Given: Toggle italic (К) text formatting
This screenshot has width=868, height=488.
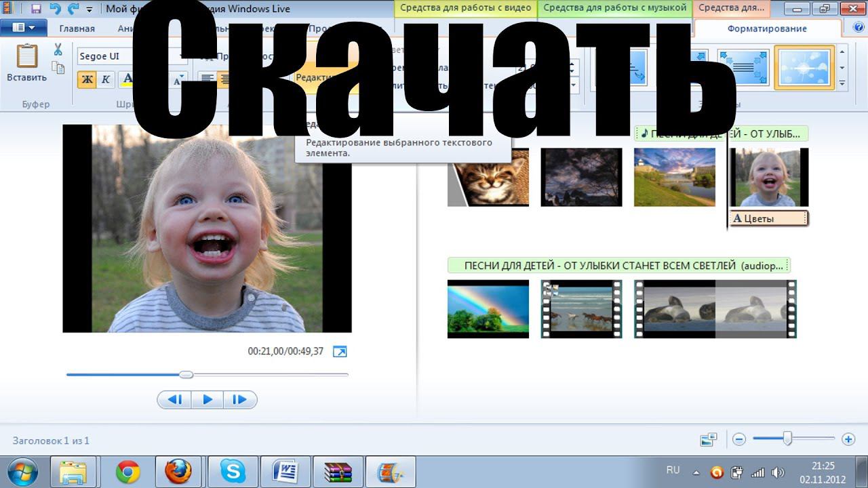Looking at the screenshot, I should click(105, 79).
